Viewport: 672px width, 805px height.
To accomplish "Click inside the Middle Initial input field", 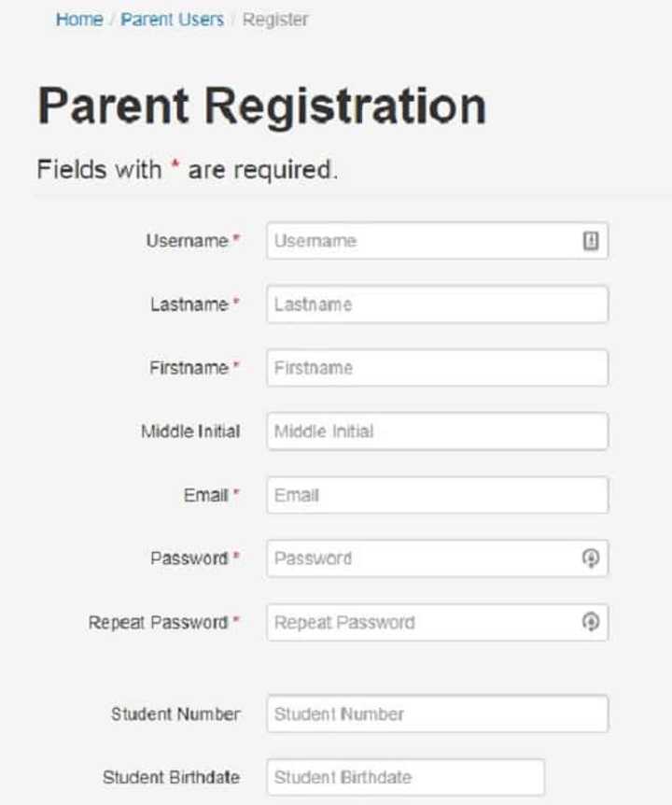I will 420,431.
